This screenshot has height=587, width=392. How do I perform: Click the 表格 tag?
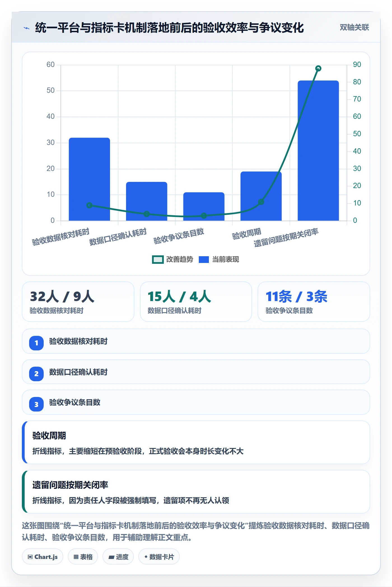tap(83, 557)
